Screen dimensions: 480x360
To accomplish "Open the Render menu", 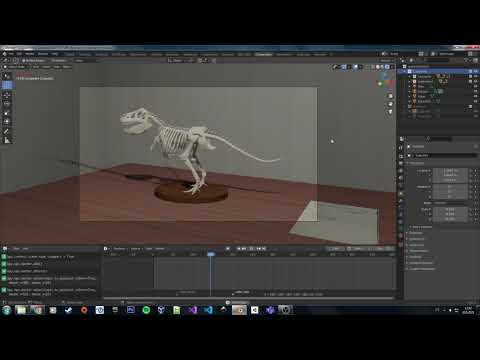I will coord(30,54).
